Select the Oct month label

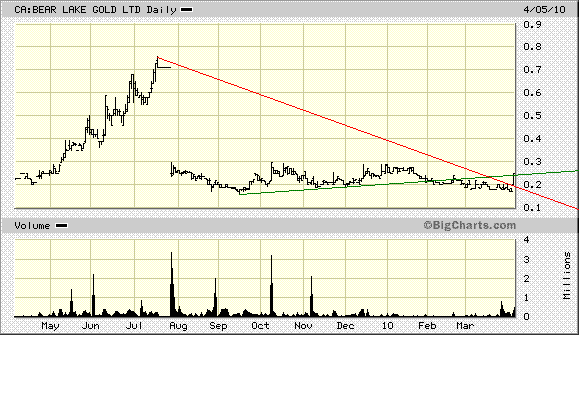coord(260,326)
